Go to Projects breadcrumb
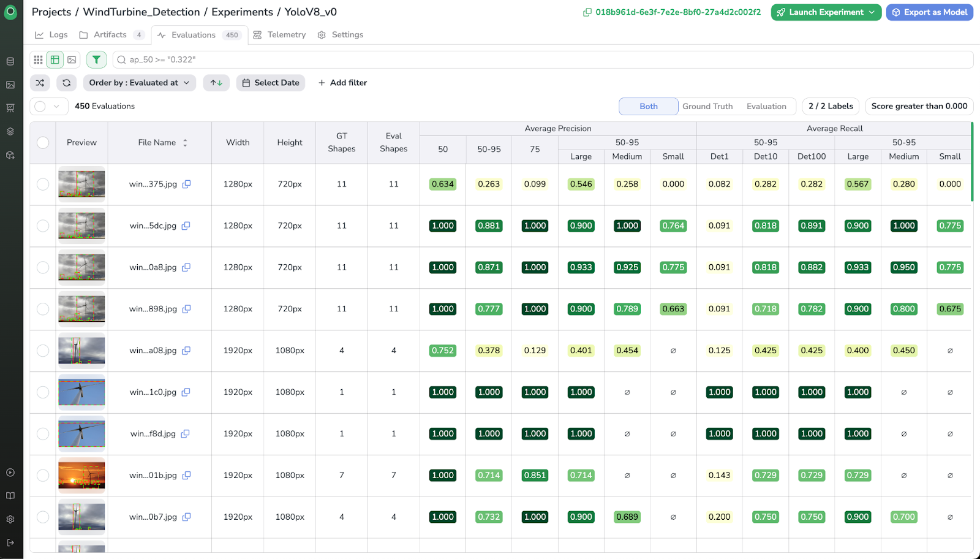This screenshot has width=980, height=559. [x=51, y=12]
